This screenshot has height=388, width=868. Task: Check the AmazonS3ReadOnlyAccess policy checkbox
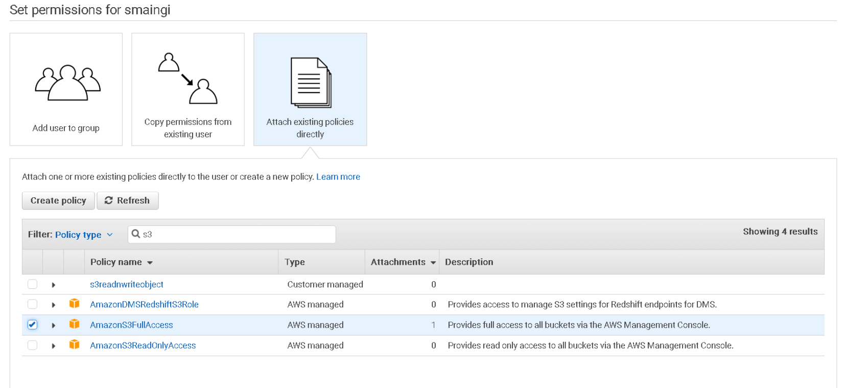point(32,345)
